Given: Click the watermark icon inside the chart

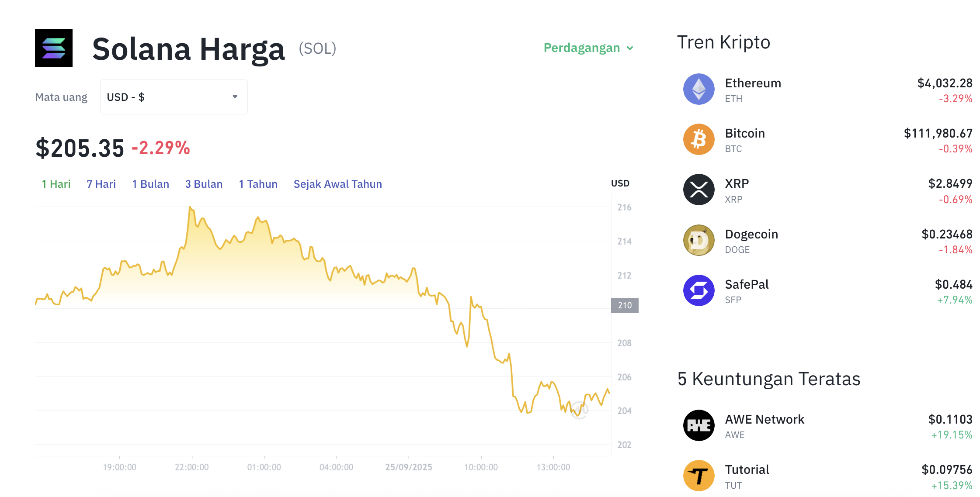Looking at the screenshot, I should pyautogui.click(x=579, y=410).
